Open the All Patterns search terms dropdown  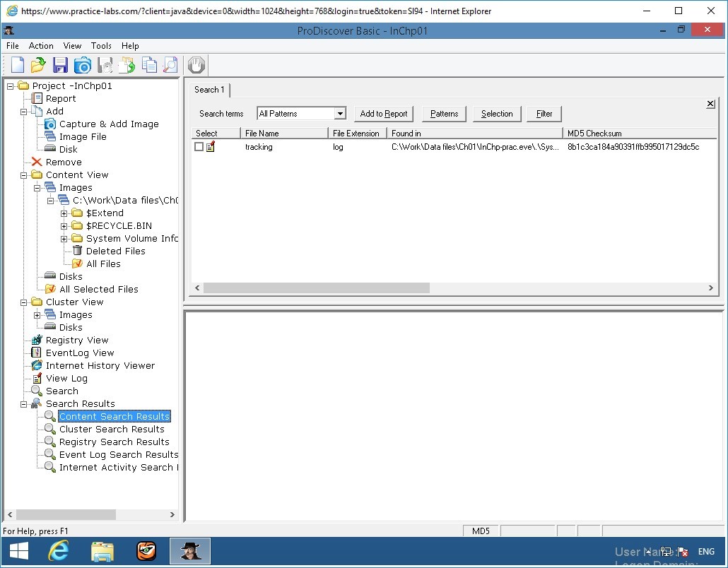340,114
